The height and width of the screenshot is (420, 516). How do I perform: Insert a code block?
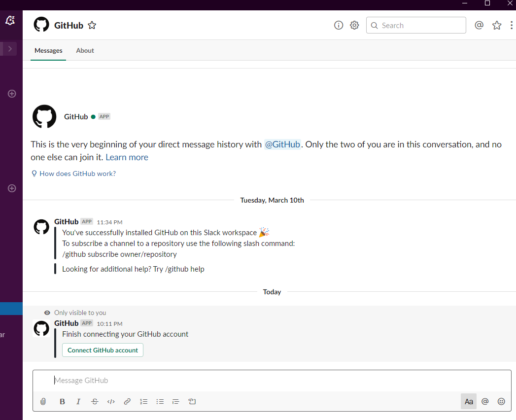[192, 402]
